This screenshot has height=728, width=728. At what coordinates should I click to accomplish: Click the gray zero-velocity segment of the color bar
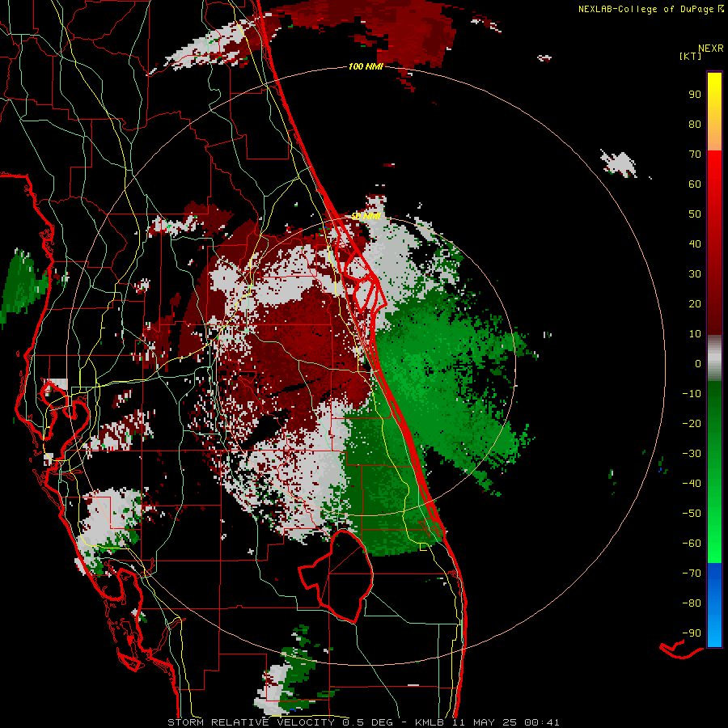tap(714, 358)
